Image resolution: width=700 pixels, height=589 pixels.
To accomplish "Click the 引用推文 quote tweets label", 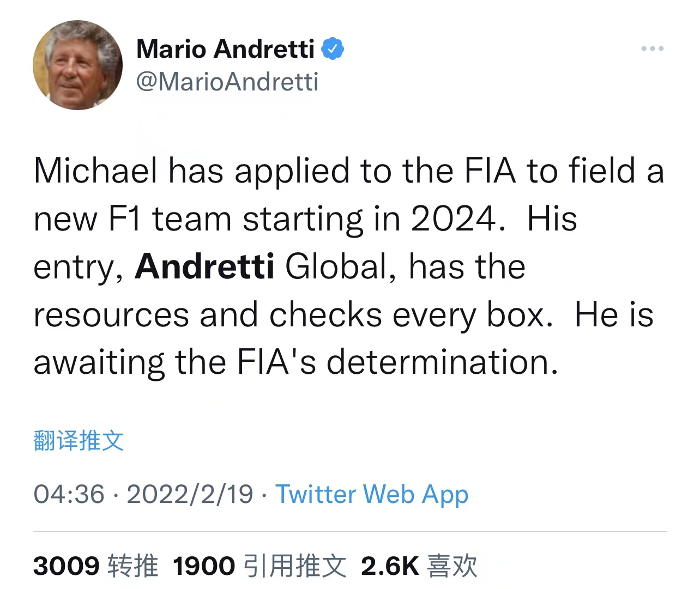I will point(294,566).
